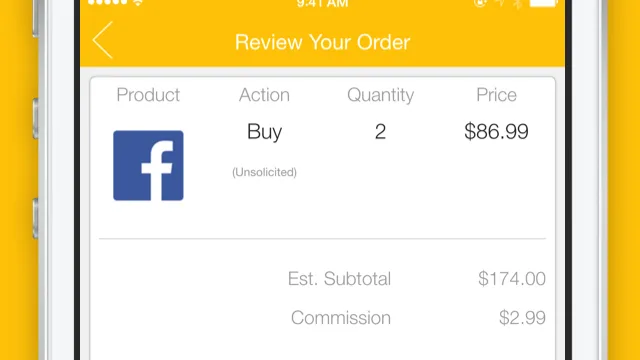640x360 pixels.
Task: Tap the Wi-Fi icon in status bar
Action: [138, 2]
